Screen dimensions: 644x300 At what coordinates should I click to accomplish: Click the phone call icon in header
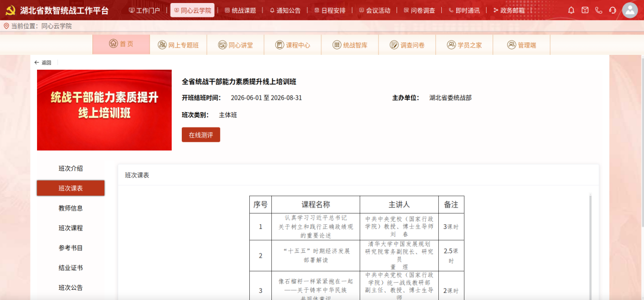pos(599,10)
